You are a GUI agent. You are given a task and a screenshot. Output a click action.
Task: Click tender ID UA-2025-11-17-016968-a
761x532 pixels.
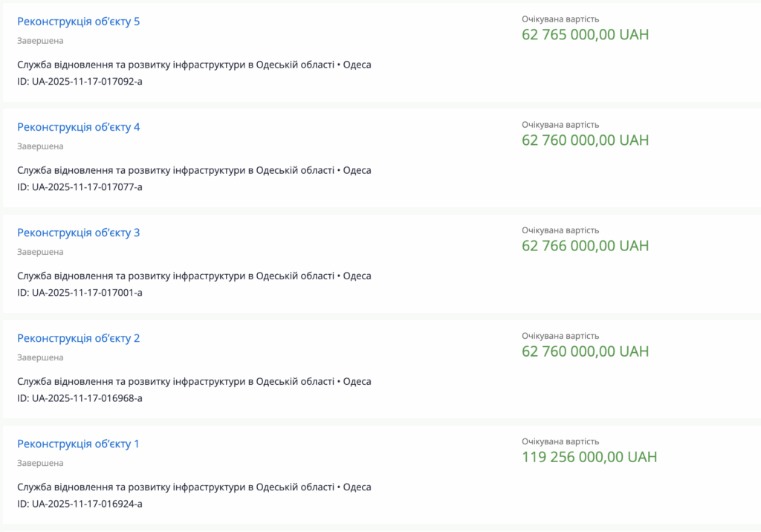[80, 398]
